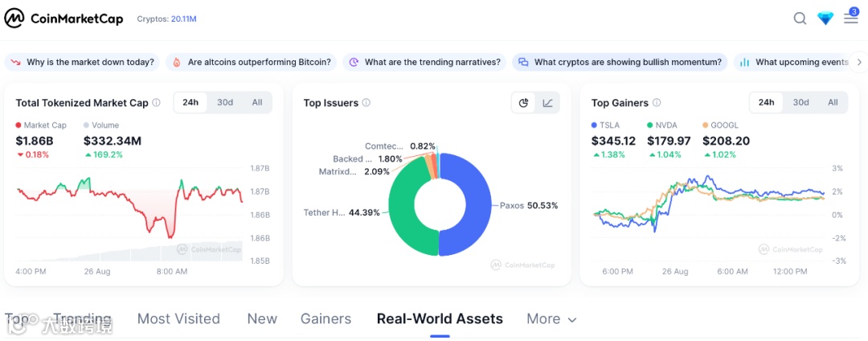This screenshot has height=341, width=868.
Task: Click the GOOGL $208.20 price
Action: [x=727, y=141]
